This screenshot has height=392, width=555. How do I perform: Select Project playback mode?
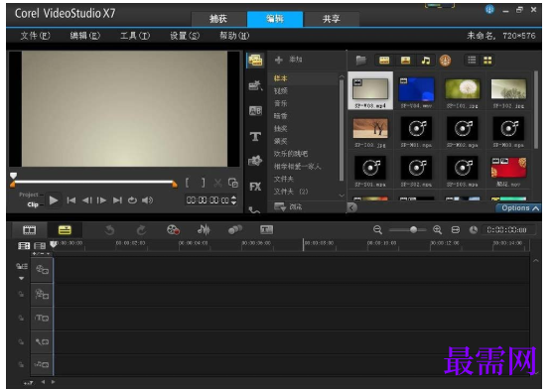coord(29,195)
